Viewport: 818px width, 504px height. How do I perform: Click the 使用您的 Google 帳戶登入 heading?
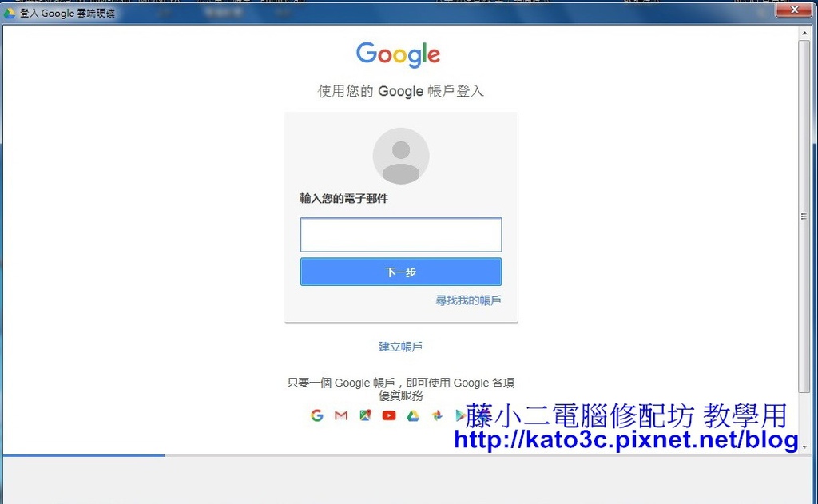click(401, 91)
